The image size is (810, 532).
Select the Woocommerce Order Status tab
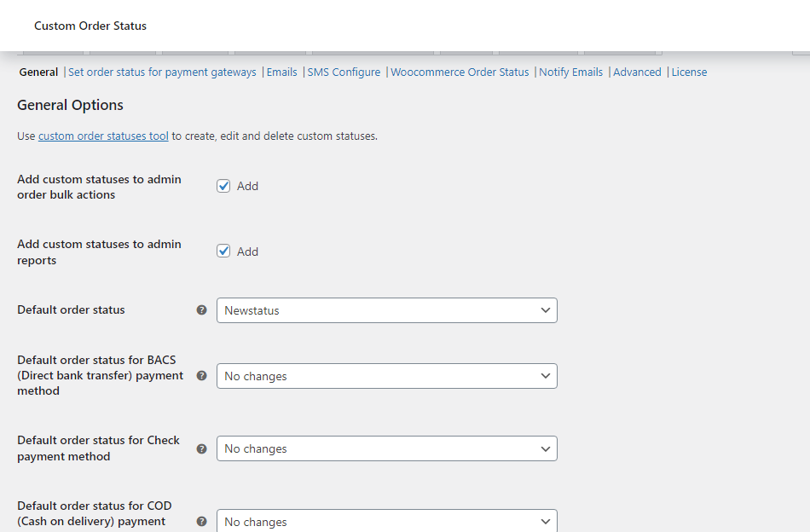pyautogui.click(x=460, y=72)
